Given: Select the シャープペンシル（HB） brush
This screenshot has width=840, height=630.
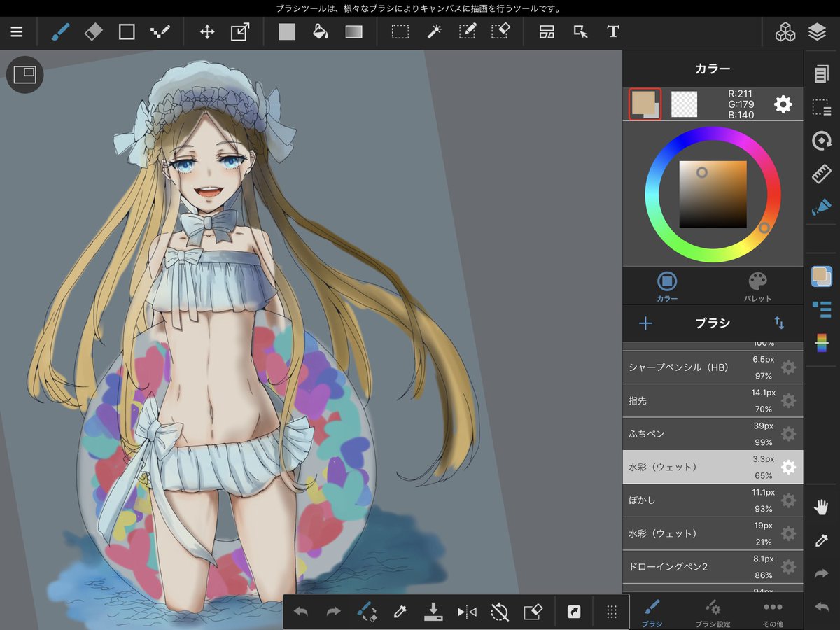Looking at the screenshot, I should tap(713, 367).
